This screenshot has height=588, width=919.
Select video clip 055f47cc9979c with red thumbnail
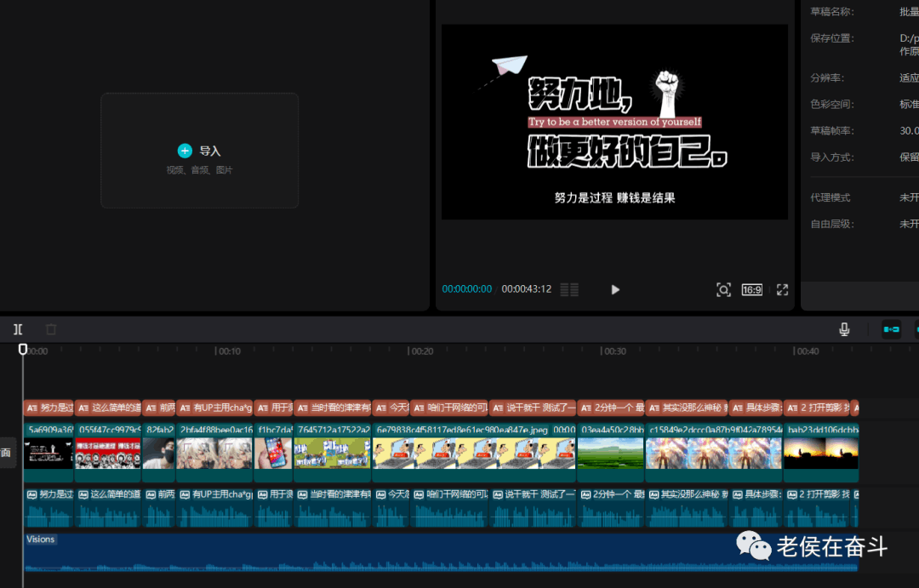108,453
